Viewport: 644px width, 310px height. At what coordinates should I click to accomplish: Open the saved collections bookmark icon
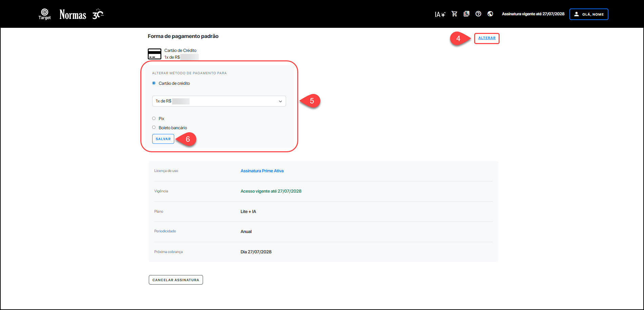click(x=466, y=14)
